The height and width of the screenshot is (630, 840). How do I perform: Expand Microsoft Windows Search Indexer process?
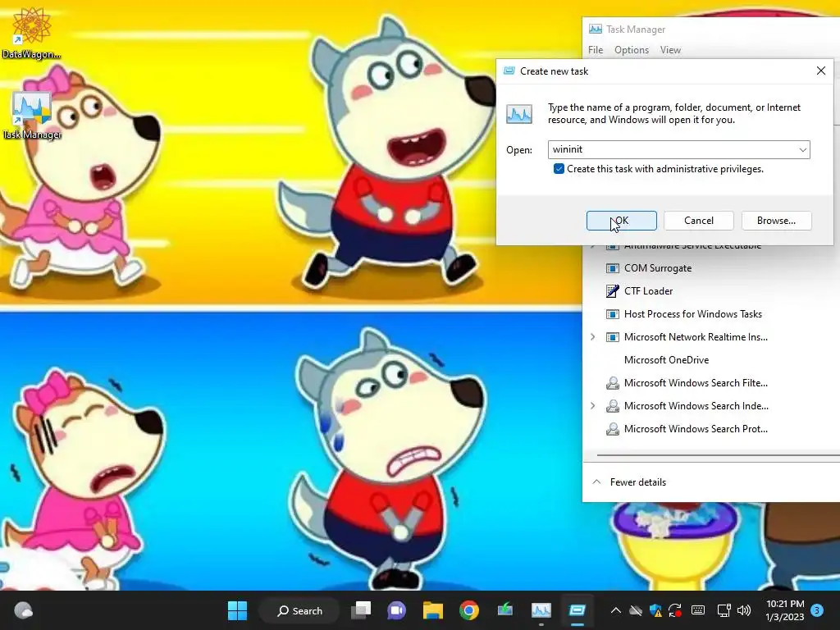click(592, 406)
